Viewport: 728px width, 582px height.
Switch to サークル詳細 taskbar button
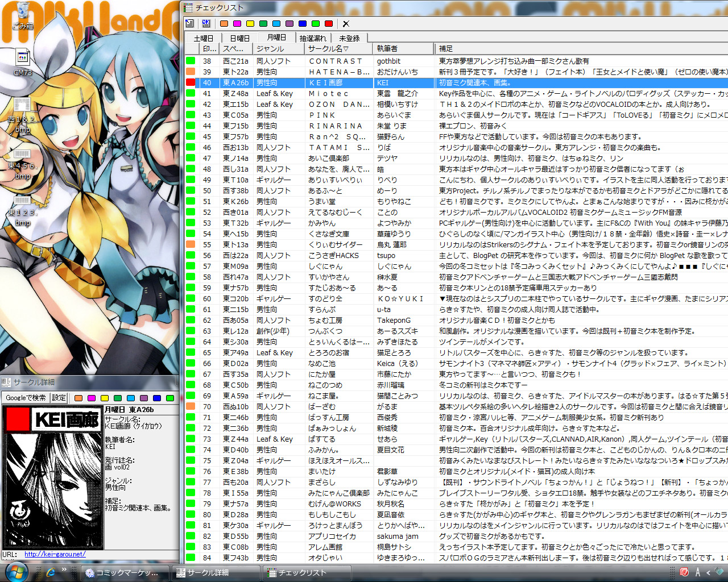click(216, 572)
